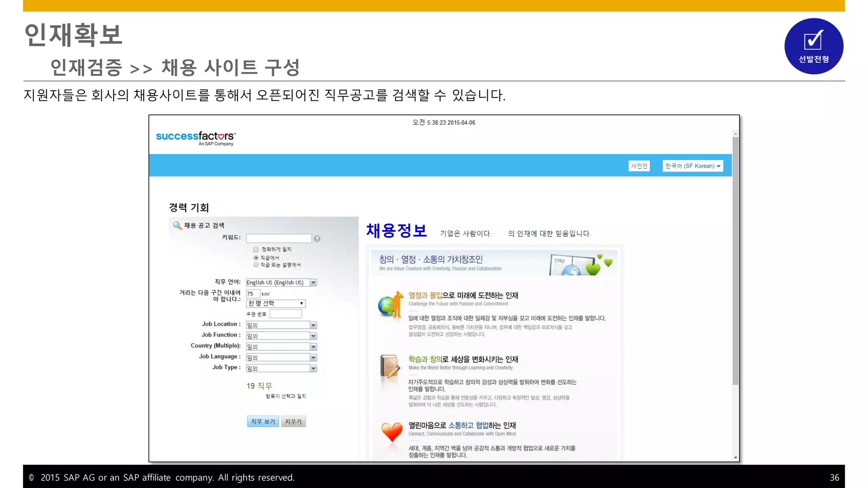The image size is (868, 488).
Task: Select the 직급 또는 설명에서 radio button
Action: click(256, 265)
